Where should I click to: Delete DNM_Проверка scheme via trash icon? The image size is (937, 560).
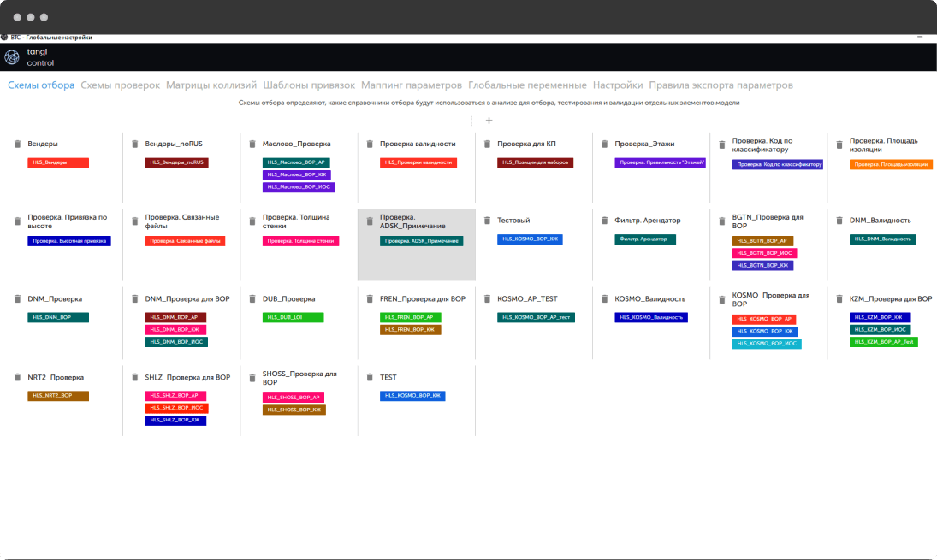tap(17, 298)
